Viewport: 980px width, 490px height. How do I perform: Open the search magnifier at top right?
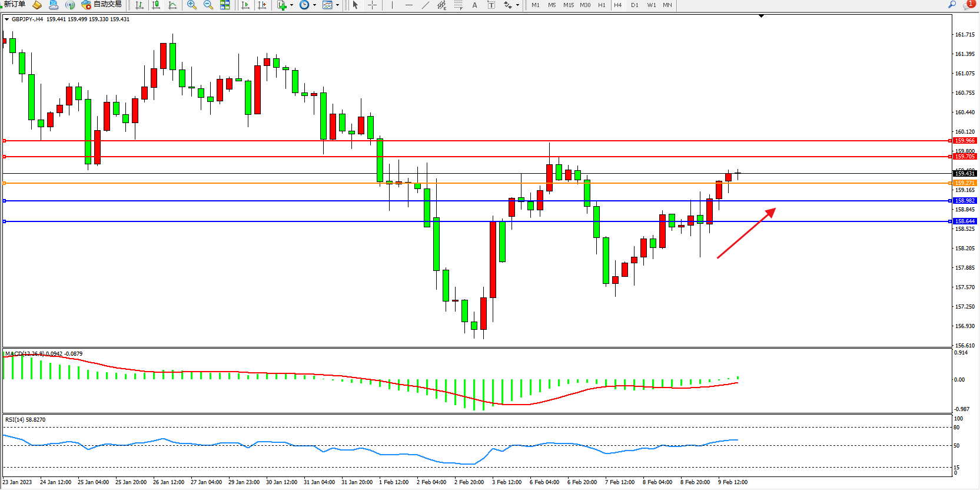[952, 5]
